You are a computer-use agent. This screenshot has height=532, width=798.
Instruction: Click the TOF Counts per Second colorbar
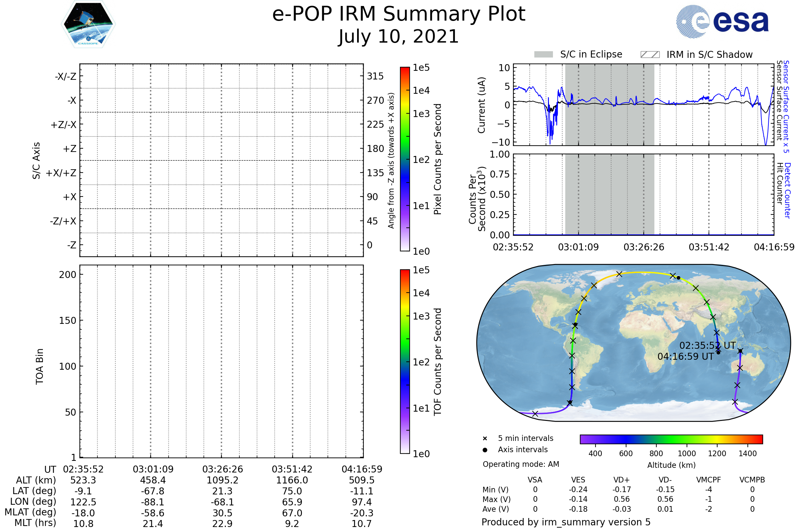point(405,361)
